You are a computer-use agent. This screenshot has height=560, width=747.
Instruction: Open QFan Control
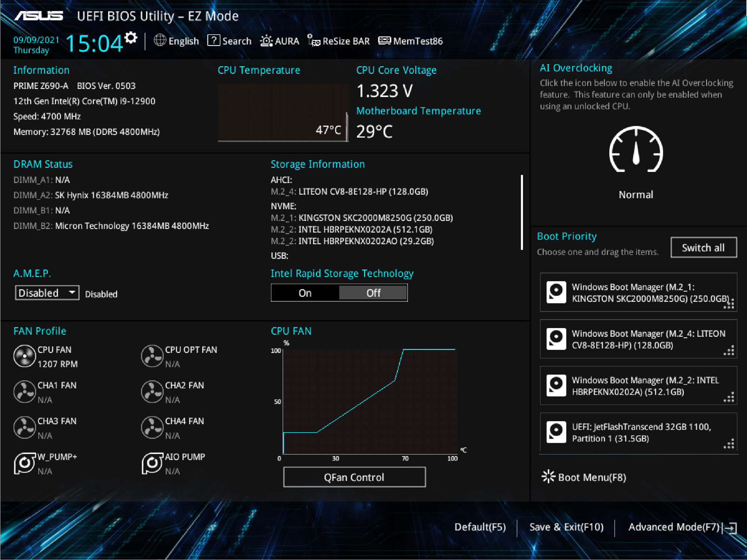(354, 477)
